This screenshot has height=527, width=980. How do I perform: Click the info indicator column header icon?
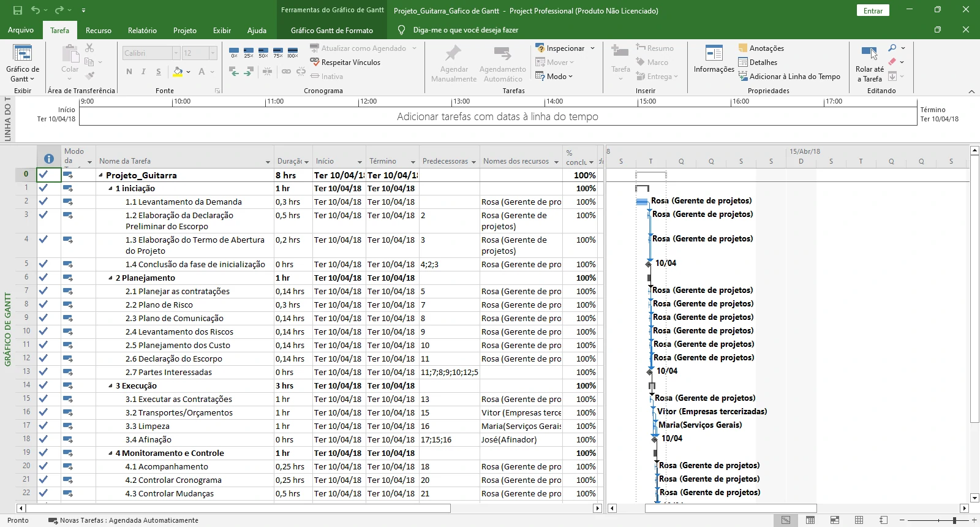49,159
